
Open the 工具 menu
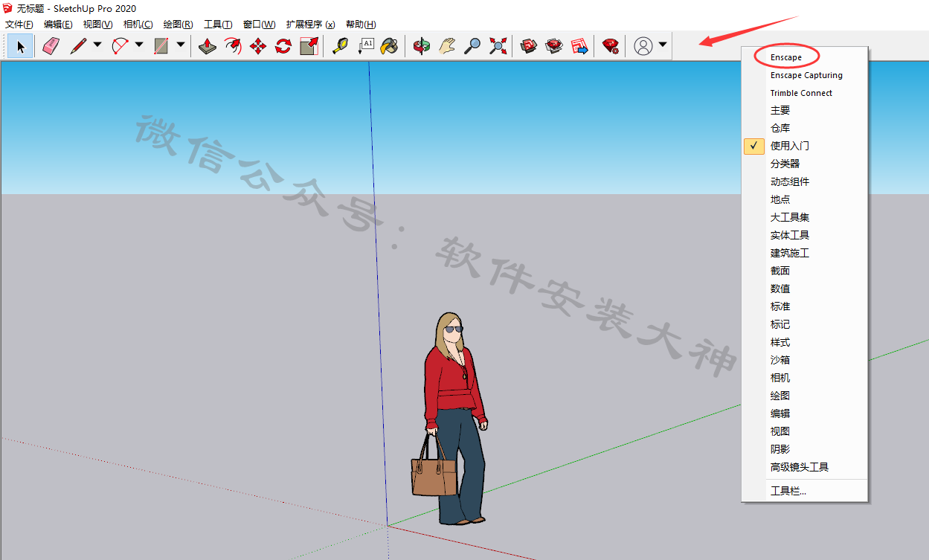(218, 24)
